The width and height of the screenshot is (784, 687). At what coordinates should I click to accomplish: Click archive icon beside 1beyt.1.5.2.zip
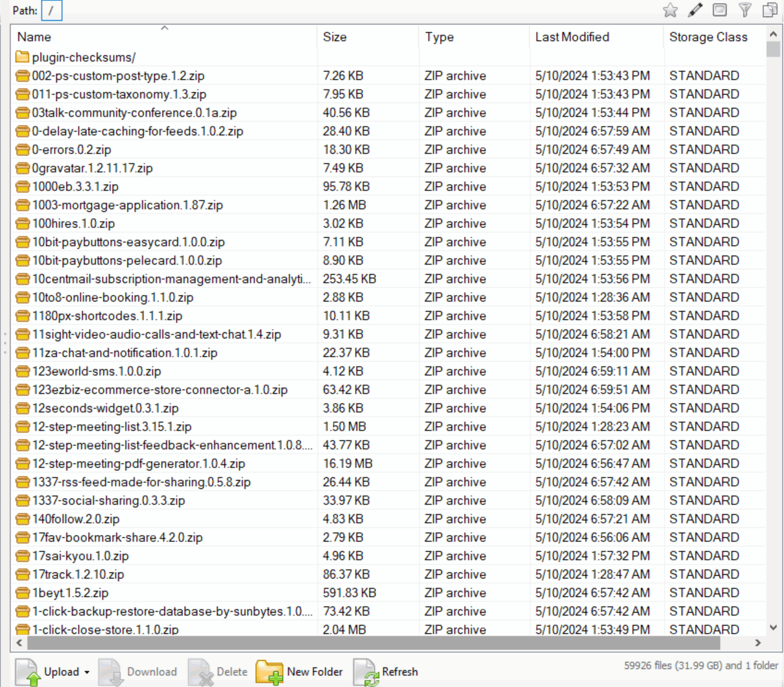[x=23, y=593]
